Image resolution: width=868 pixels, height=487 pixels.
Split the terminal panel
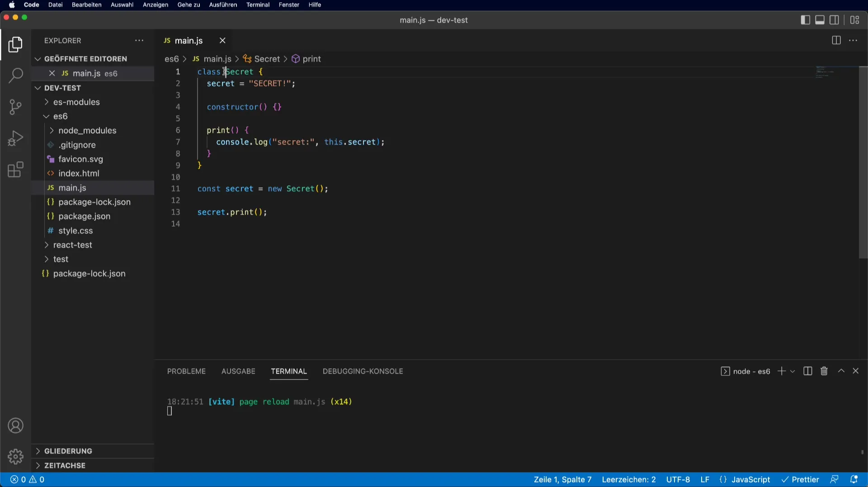(808, 371)
